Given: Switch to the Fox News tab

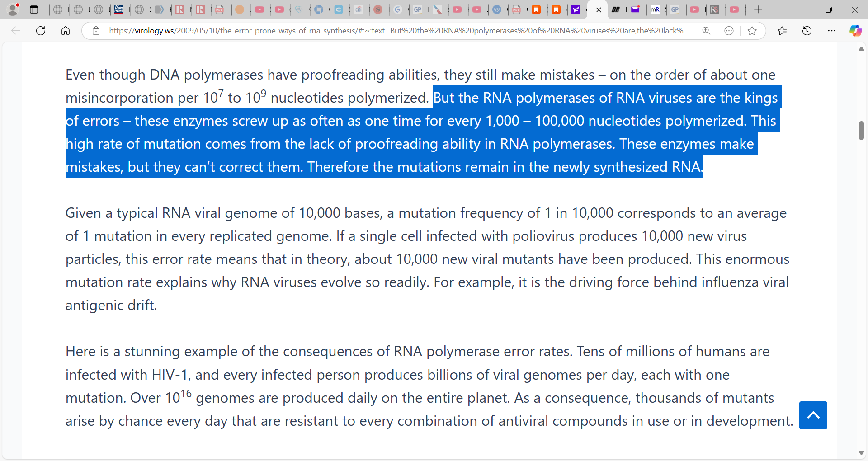Looking at the screenshot, I should (119, 9).
